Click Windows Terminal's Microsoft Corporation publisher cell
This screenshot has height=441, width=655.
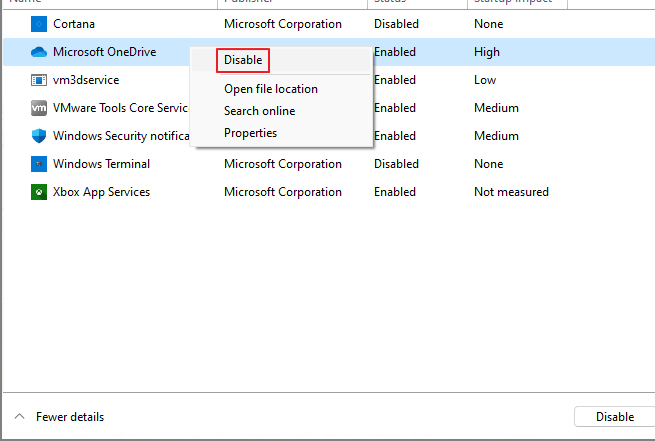point(283,164)
